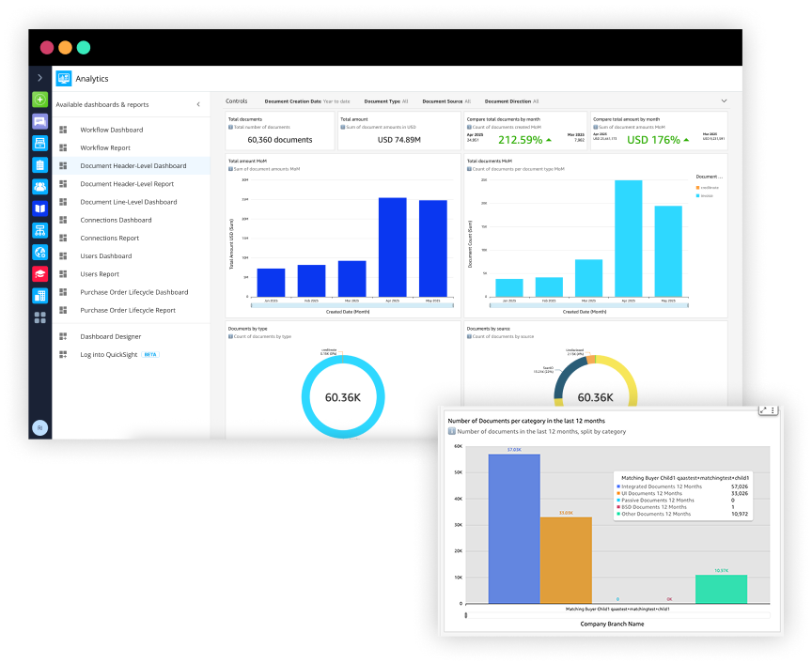Image resolution: width=812 pixels, height=664 pixels.
Task: Click info icon under Total amount MoM
Action: pyautogui.click(x=230, y=169)
